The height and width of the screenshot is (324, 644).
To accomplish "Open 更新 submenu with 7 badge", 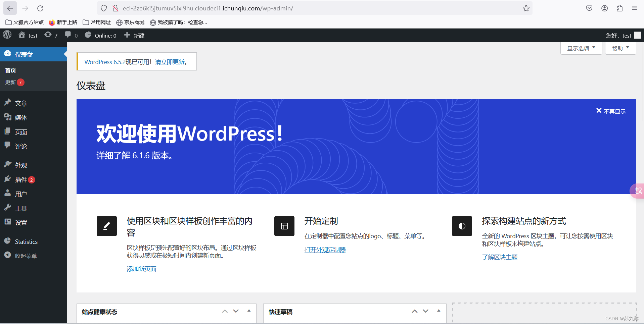I will point(14,82).
